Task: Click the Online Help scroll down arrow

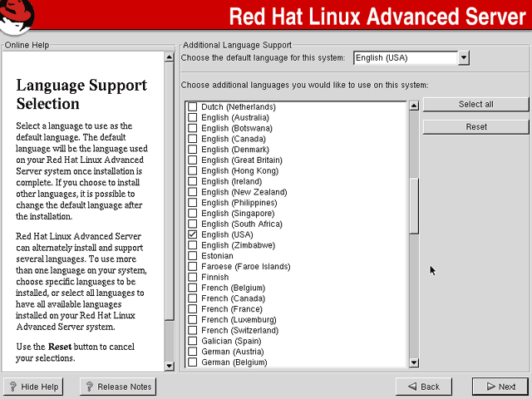Action: tap(169, 366)
